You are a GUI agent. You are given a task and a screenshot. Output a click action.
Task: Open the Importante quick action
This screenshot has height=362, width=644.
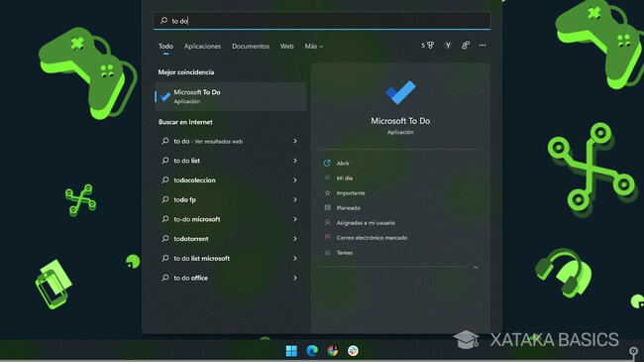(x=351, y=193)
